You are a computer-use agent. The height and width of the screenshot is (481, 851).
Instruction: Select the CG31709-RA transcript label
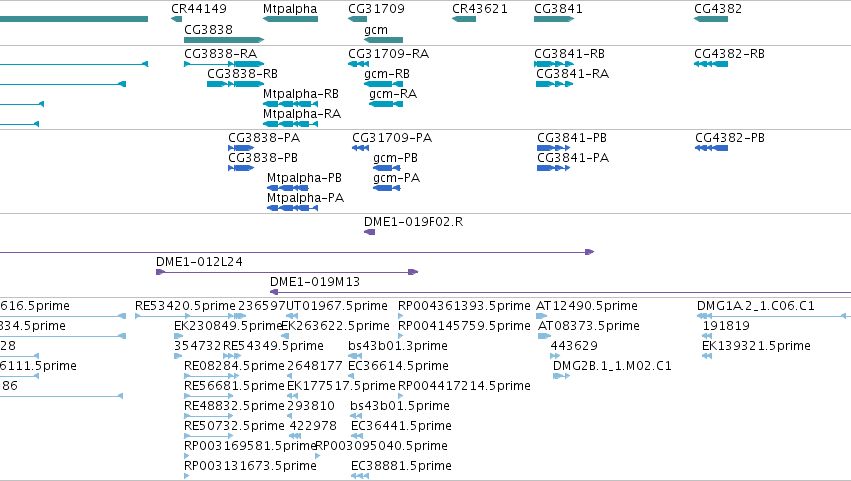tap(389, 54)
